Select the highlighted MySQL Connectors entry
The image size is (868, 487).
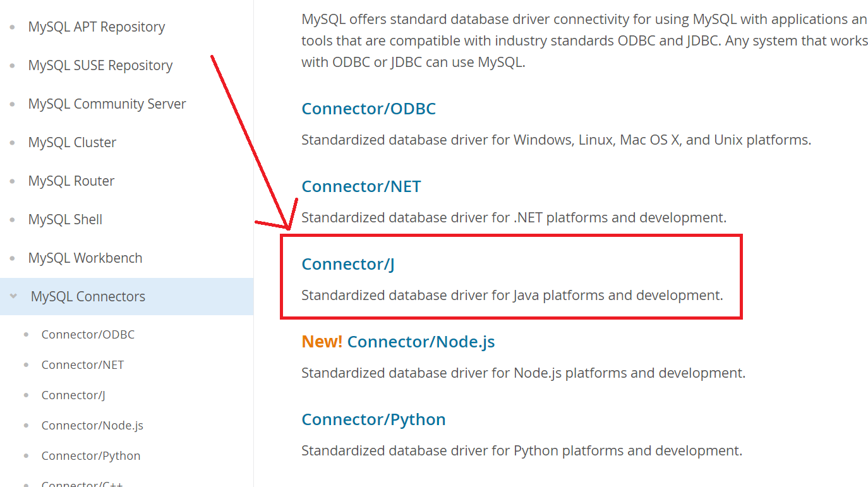click(88, 296)
